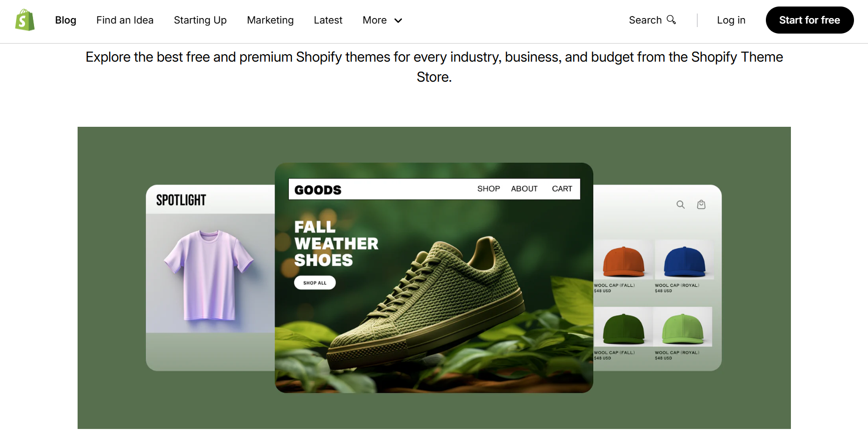868x438 pixels.
Task: Click the search icon in the caps storefront mockup
Action: coord(680,204)
